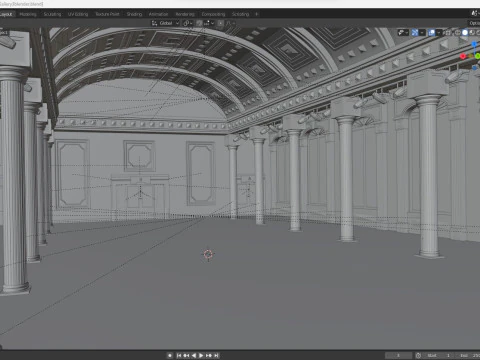Image resolution: width=480 pixels, height=360 pixels.
Task: Open the Sculpting workspace tab
Action: coord(52,14)
